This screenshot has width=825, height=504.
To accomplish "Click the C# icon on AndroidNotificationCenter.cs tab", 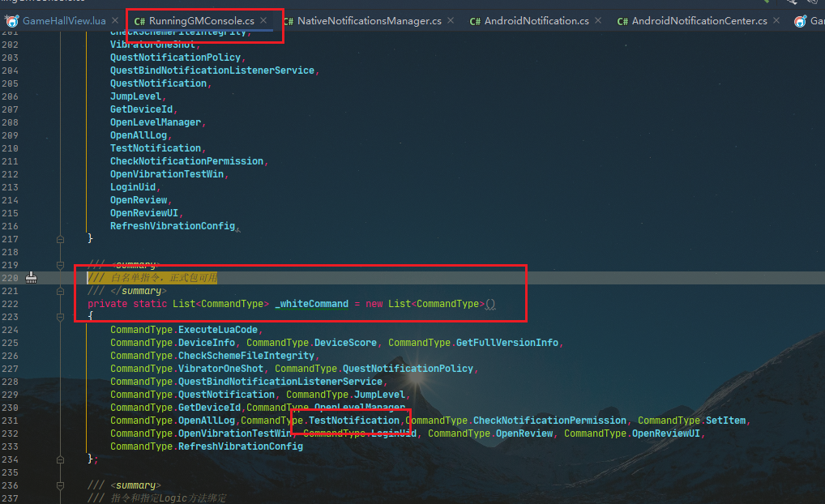I will [622, 22].
